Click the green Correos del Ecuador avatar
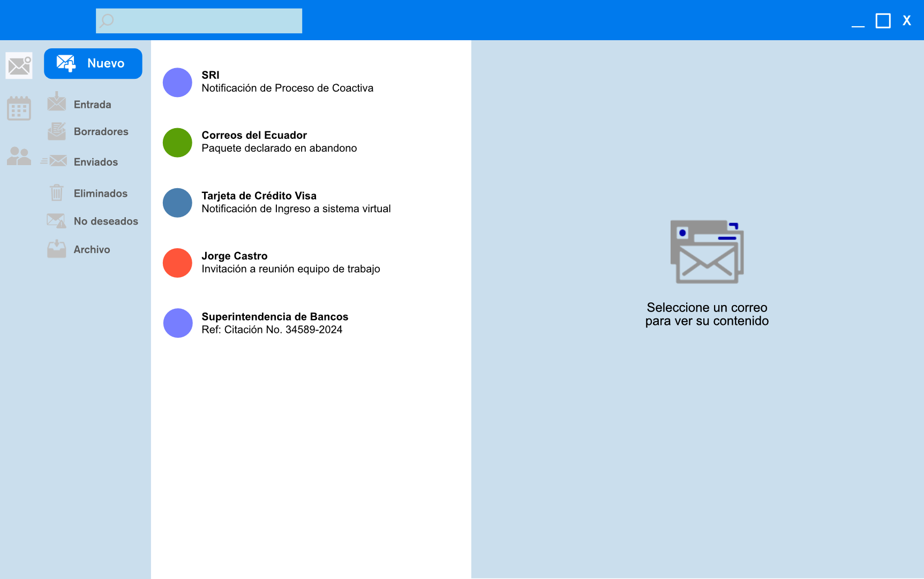The width and height of the screenshot is (924, 579). (x=177, y=143)
